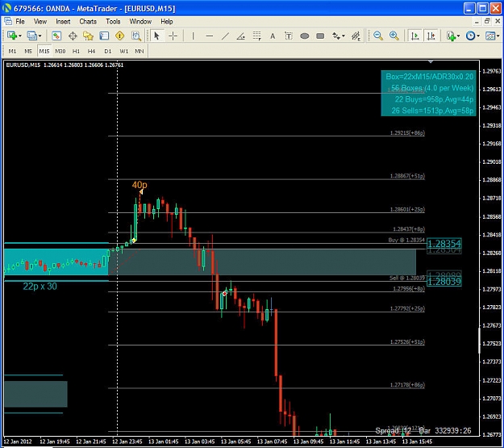Click the '22p x 30' box label
The height and width of the screenshot is (448, 504).
click(x=40, y=286)
